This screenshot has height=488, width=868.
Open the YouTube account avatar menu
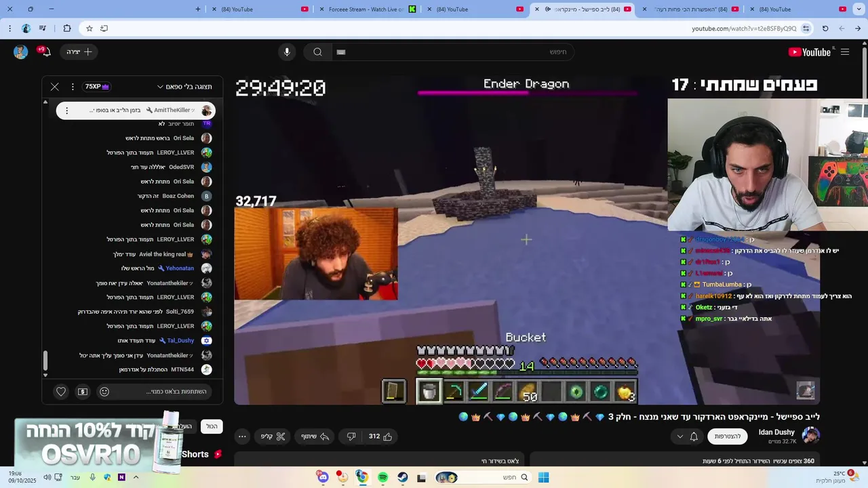(x=21, y=52)
